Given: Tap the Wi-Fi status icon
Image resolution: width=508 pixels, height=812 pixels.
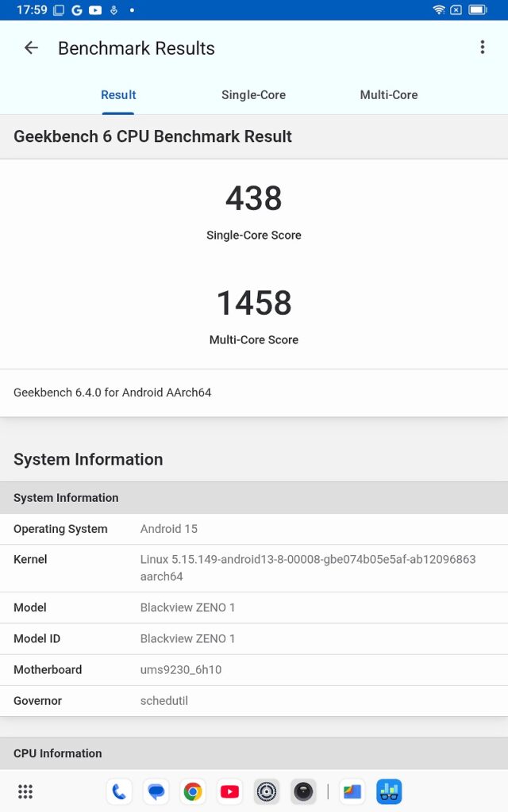Looking at the screenshot, I should point(439,10).
